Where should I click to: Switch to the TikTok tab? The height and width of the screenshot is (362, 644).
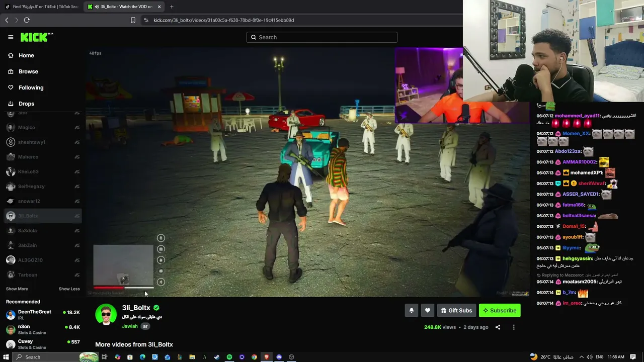41,7
